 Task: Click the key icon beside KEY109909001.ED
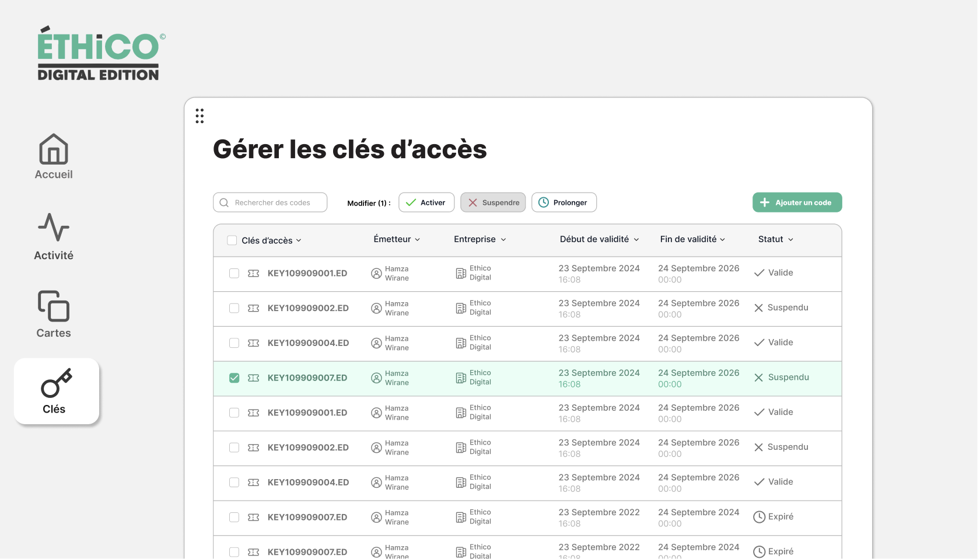(253, 273)
